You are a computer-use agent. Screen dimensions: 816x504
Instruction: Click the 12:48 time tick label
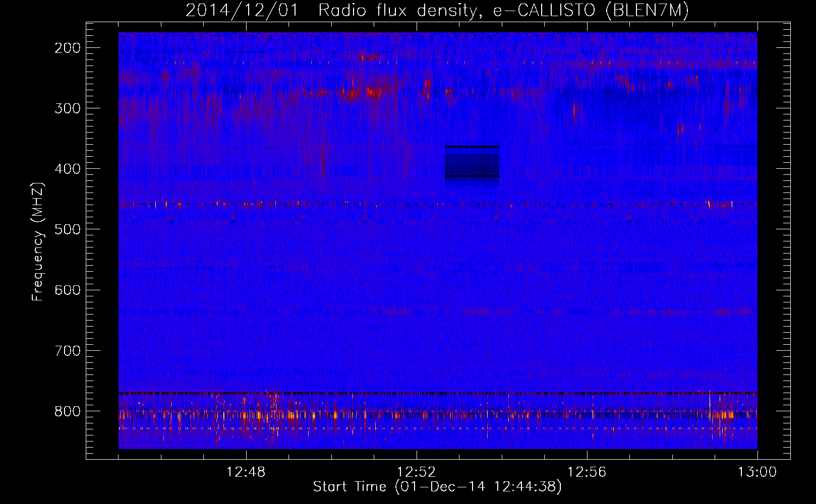click(x=246, y=472)
